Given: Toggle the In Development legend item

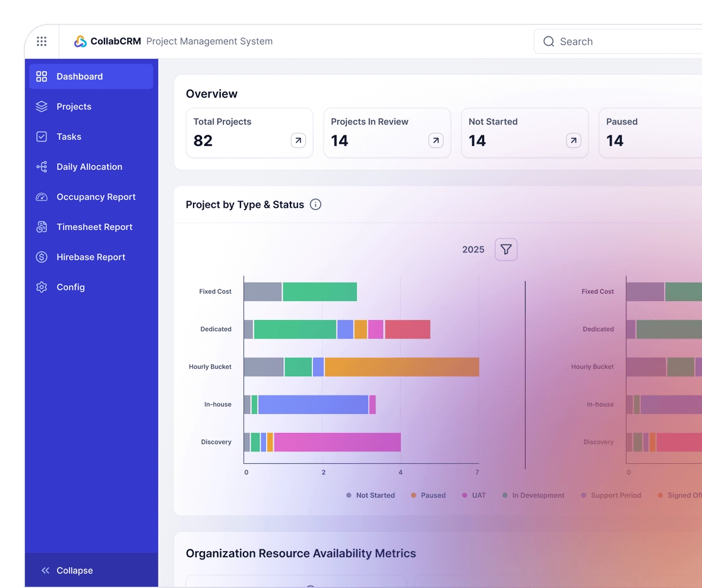Looking at the screenshot, I should (533, 495).
